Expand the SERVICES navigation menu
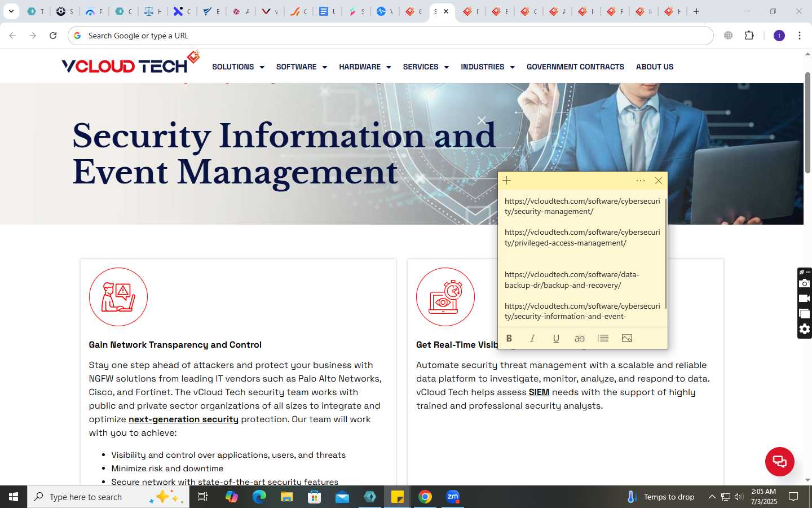This screenshot has height=508, width=812. pyautogui.click(x=426, y=67)
